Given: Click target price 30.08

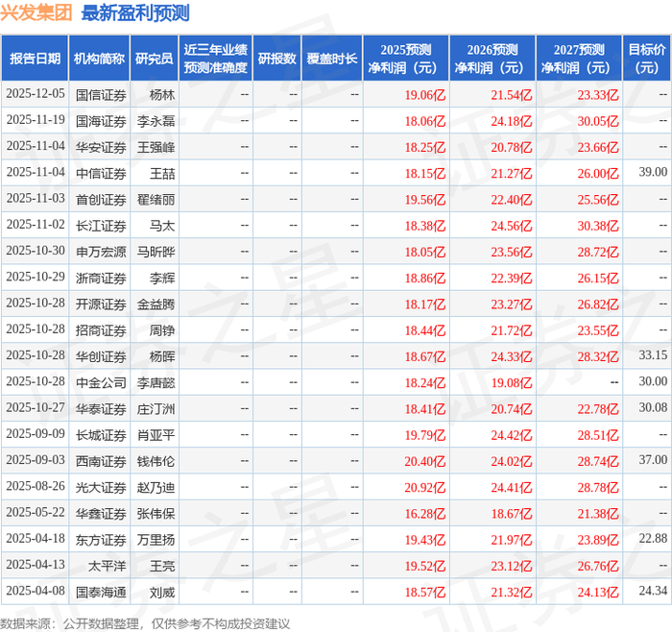Looking at the screenshot, I should click(x=653, y=407).
